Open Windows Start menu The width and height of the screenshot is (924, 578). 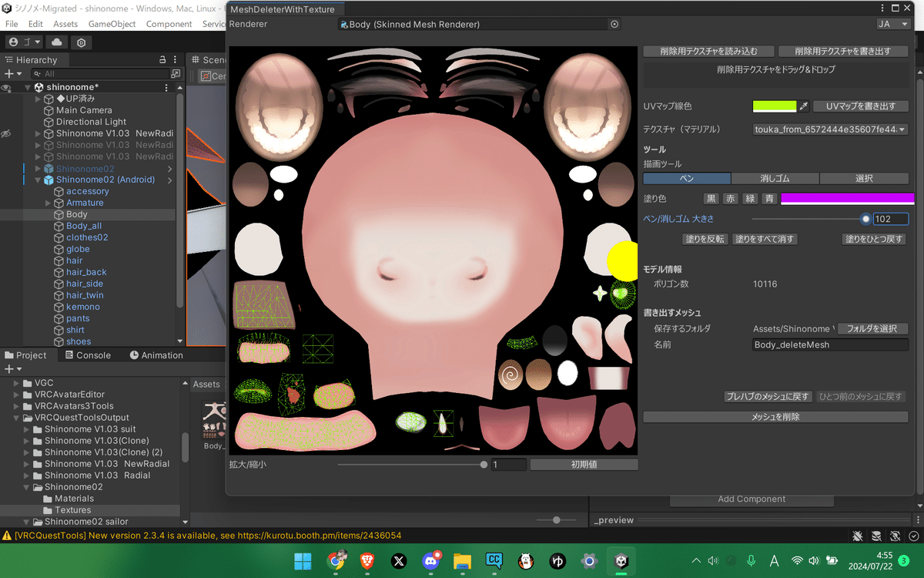pyautogui.click(x=303, y=561)
